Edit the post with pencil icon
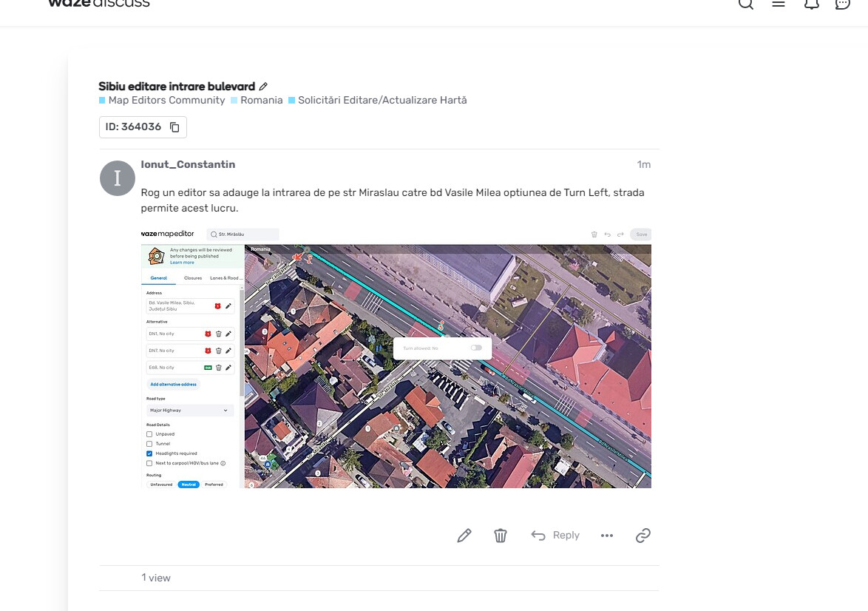Screen dimensions: 868x611 (464, 536)
